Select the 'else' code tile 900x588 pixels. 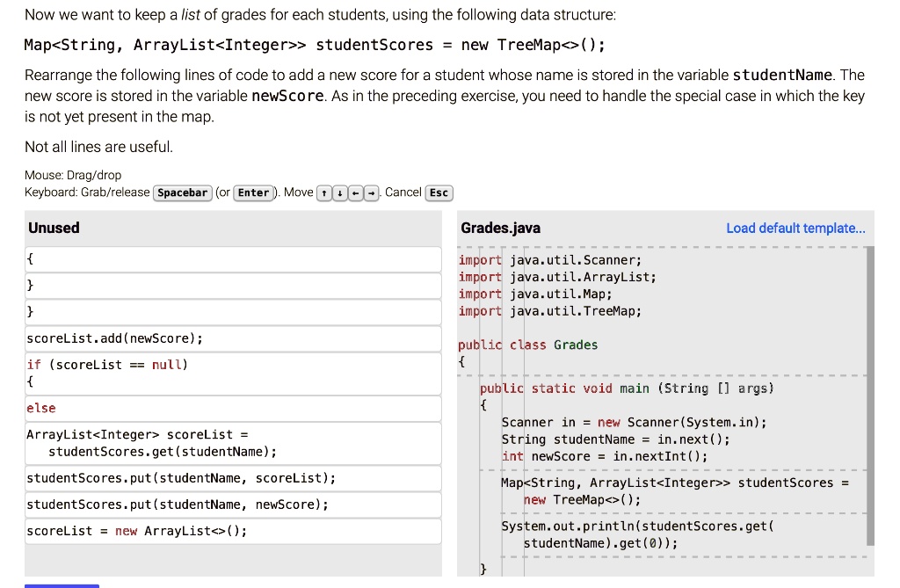point(233,409)
